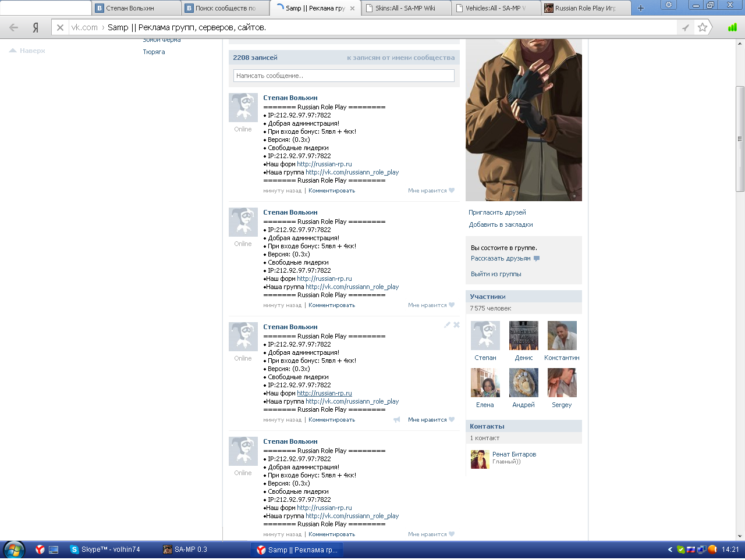This screenshot has width=745, height=560.
Task: Open member Степан's avatar thumbnail
Action: 485,336
